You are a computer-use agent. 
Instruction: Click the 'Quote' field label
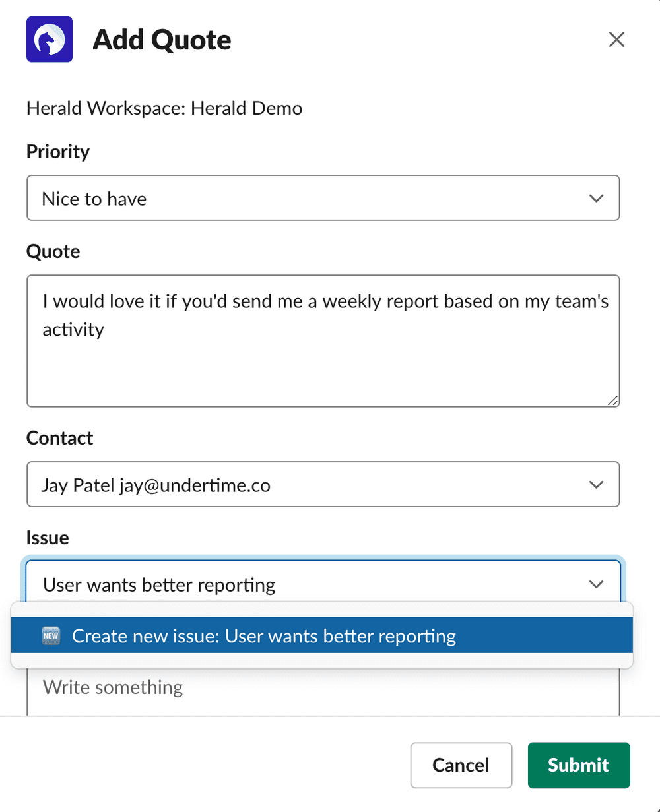(x=53, y=251)
